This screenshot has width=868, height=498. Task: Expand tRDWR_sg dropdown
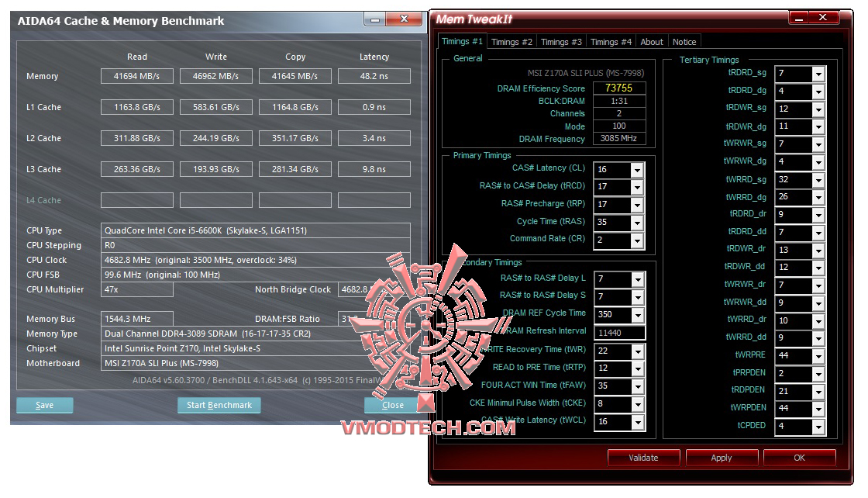tap(818, 109)
